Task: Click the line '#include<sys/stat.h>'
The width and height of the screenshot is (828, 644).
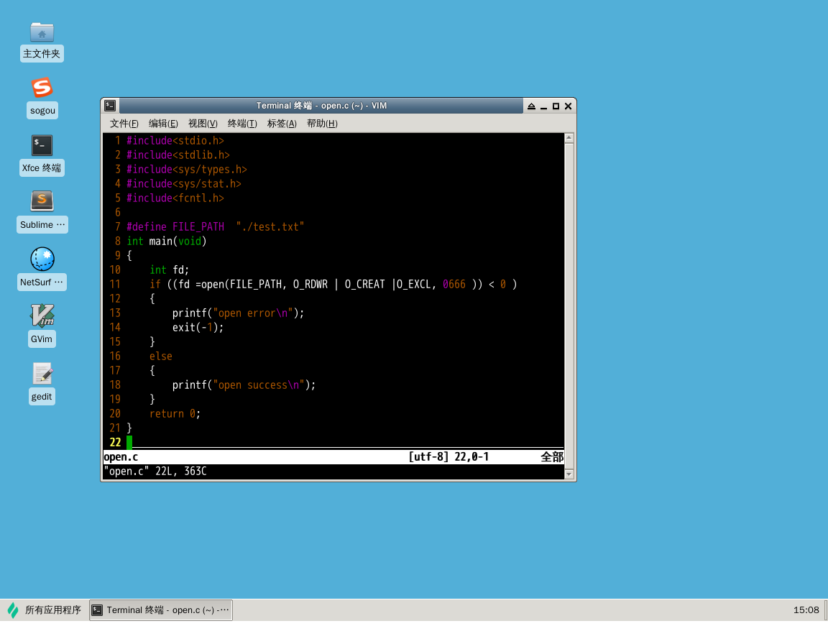Action: point(184,184)
